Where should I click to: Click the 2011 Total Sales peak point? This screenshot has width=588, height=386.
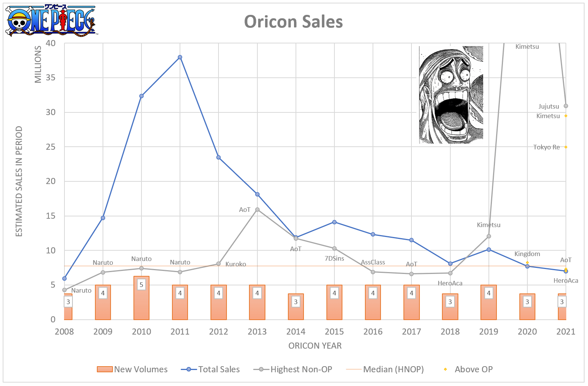click(180, 57)
